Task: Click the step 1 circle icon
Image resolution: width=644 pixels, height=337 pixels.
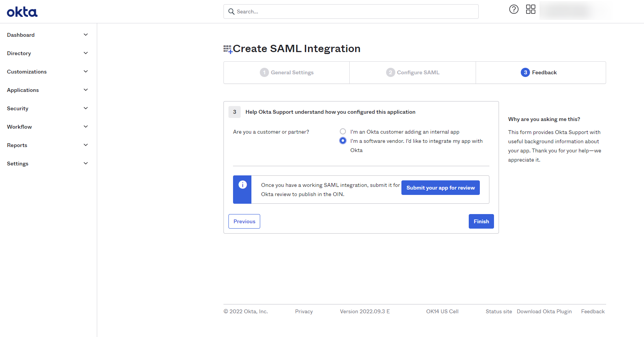Action: click(264, 72)
